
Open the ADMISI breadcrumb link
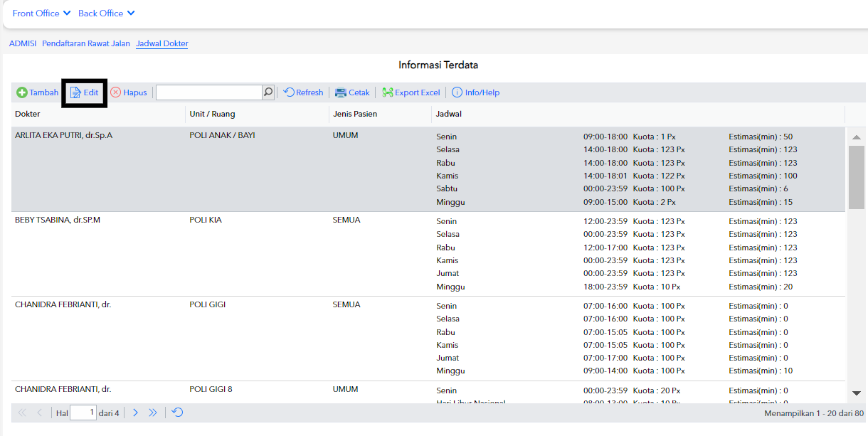(x=23, y=43)
